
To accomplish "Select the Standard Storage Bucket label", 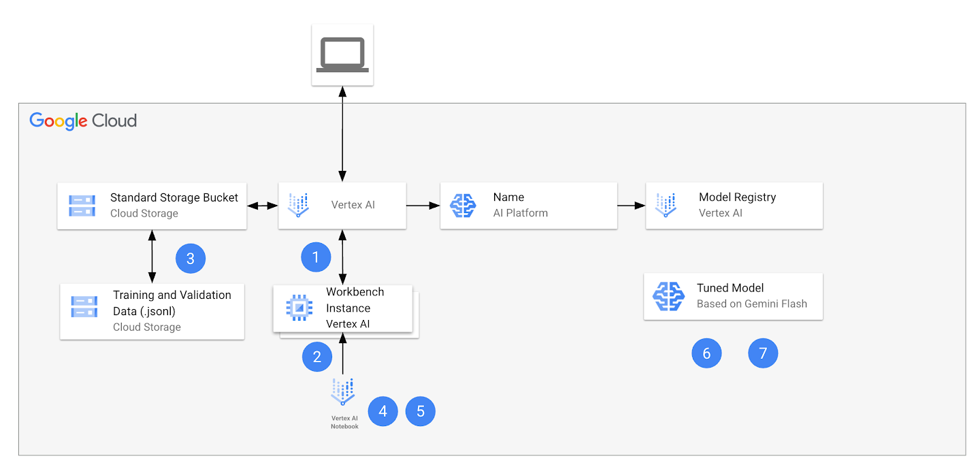I will click(174, 197).
